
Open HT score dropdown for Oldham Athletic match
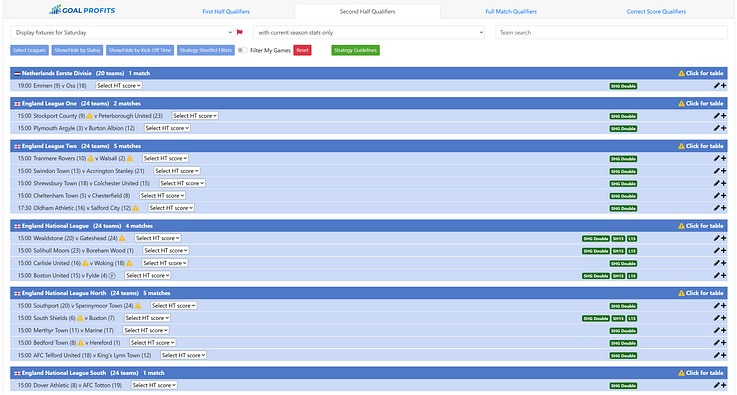pyautogui.click(x=171, y=208)
